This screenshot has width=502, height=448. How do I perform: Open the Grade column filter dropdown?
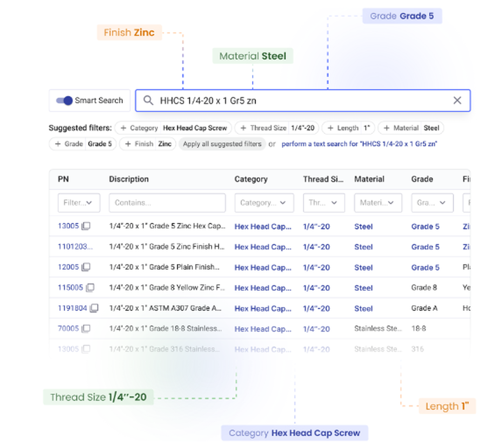coord(432,203)
